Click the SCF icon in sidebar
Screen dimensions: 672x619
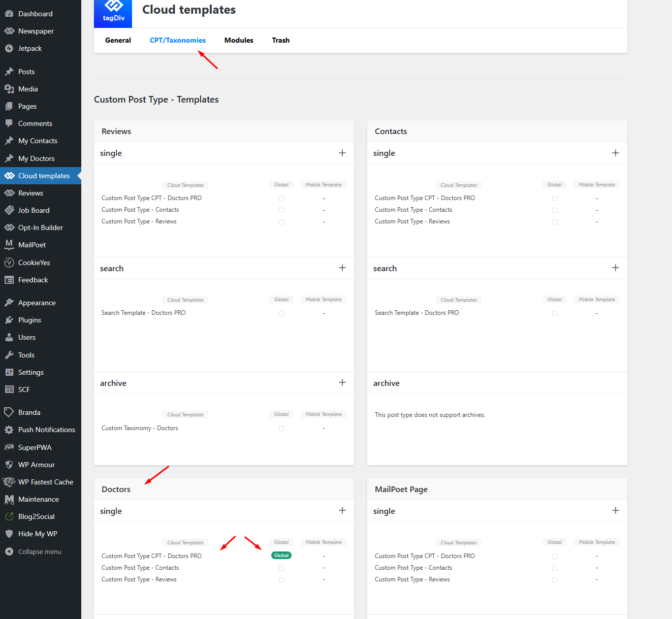(x=9, y=389)
